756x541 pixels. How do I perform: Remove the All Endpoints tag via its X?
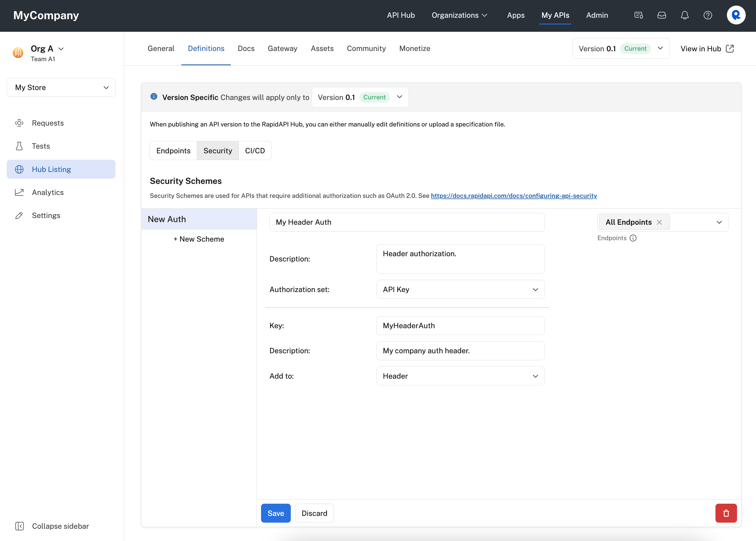tap(659, 222)
